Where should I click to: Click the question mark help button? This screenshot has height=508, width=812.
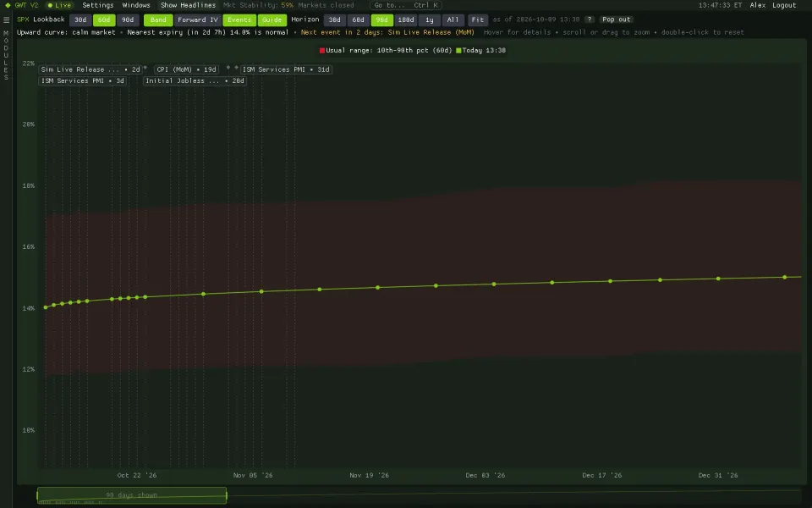590,19
